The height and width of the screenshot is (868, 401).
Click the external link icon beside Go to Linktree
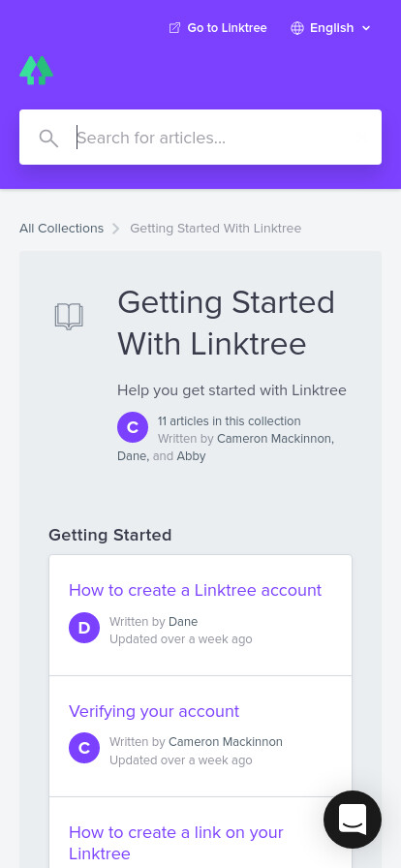(x=174, y=28)
